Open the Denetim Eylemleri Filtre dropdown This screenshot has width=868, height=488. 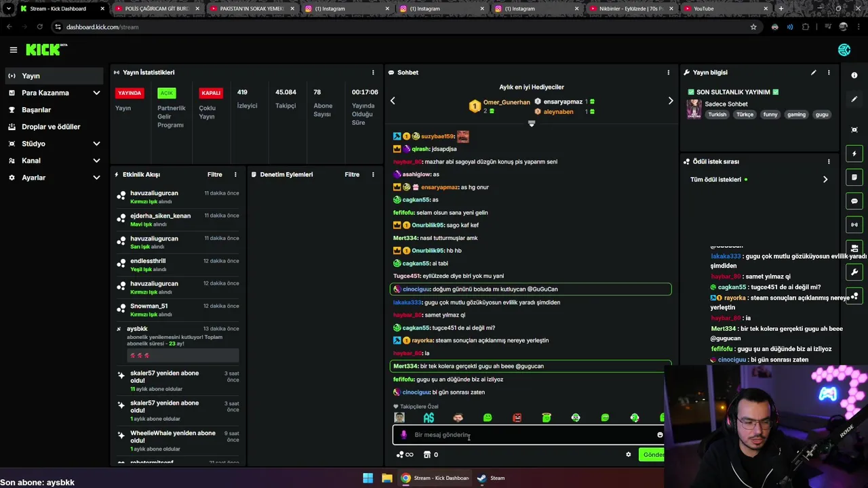(352, 175)
